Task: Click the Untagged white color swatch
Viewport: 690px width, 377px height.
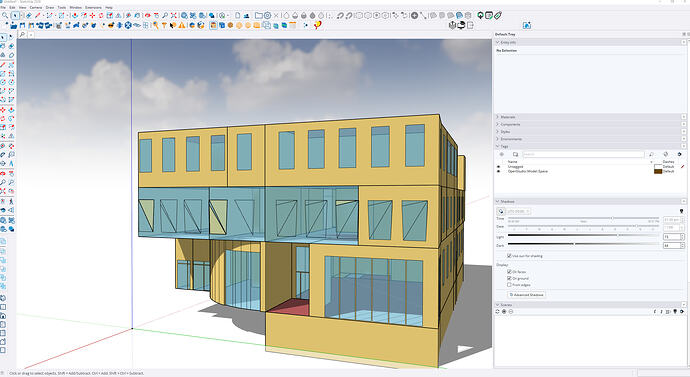Action: (x=658, y=167)
